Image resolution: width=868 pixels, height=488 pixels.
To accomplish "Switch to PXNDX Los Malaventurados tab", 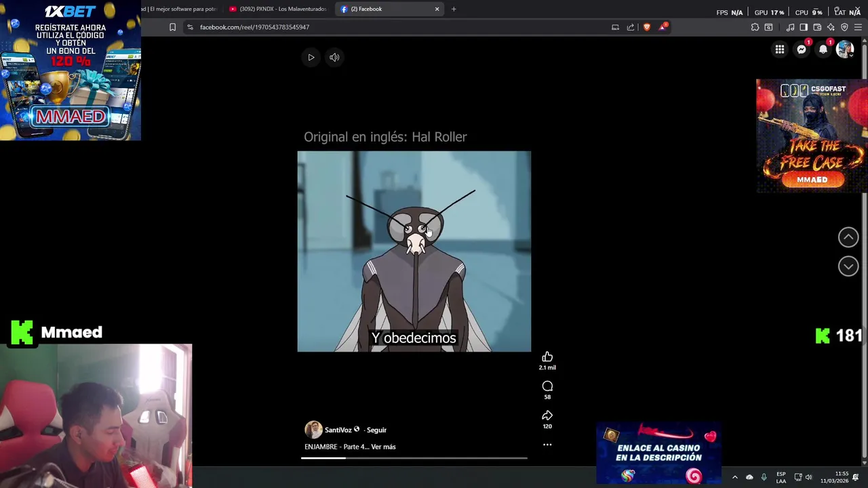I will (278, 9).
